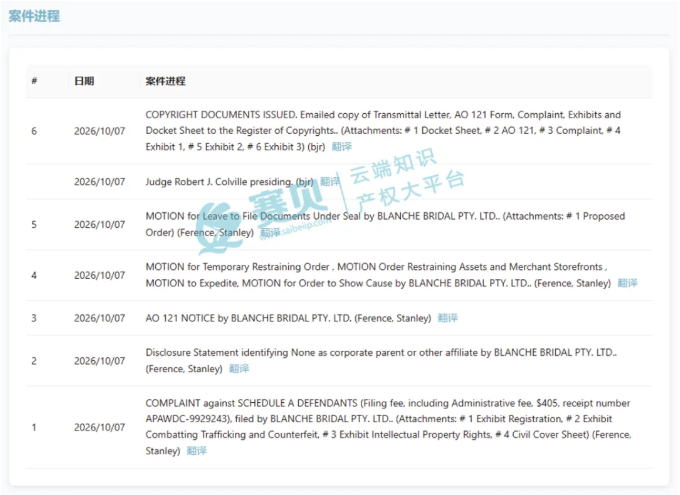Select row number 2 cell
Screen dimensions: 680x495
(x=34, y=361)
